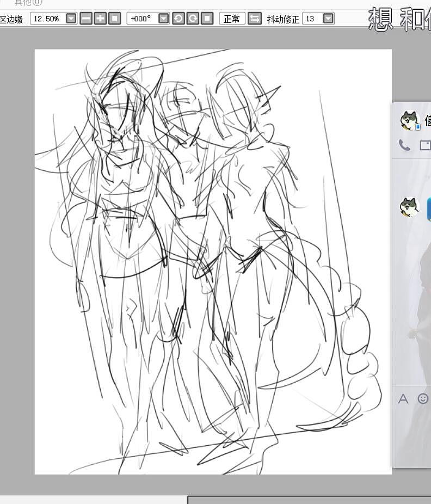Click sender cat avatar beside chat message
431x504 pixels.
(x=409, y=207)
